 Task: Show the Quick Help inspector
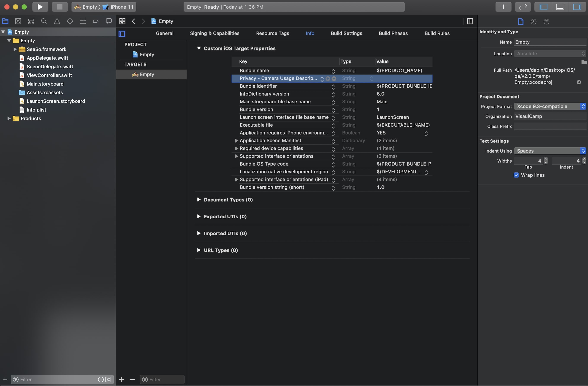point(546,22)
